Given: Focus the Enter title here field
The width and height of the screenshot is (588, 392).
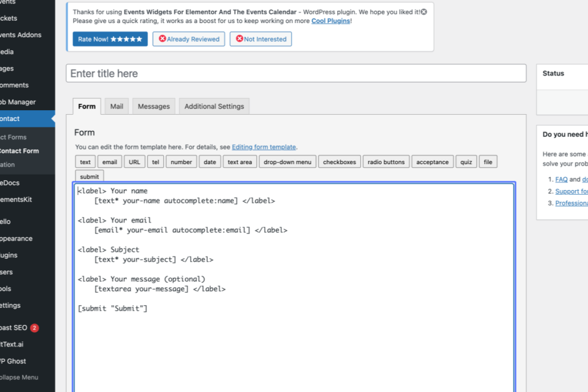Looking at the screenshot, I should click(296, 73).
